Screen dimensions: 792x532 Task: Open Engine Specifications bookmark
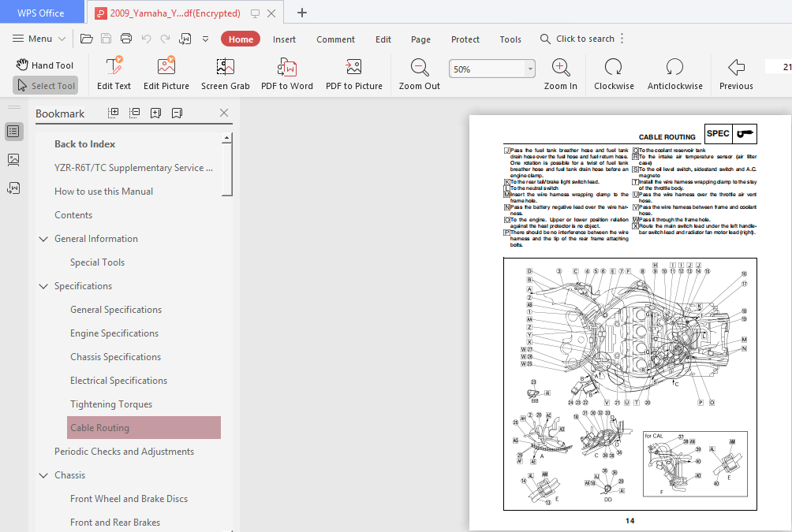coord(114,333)
